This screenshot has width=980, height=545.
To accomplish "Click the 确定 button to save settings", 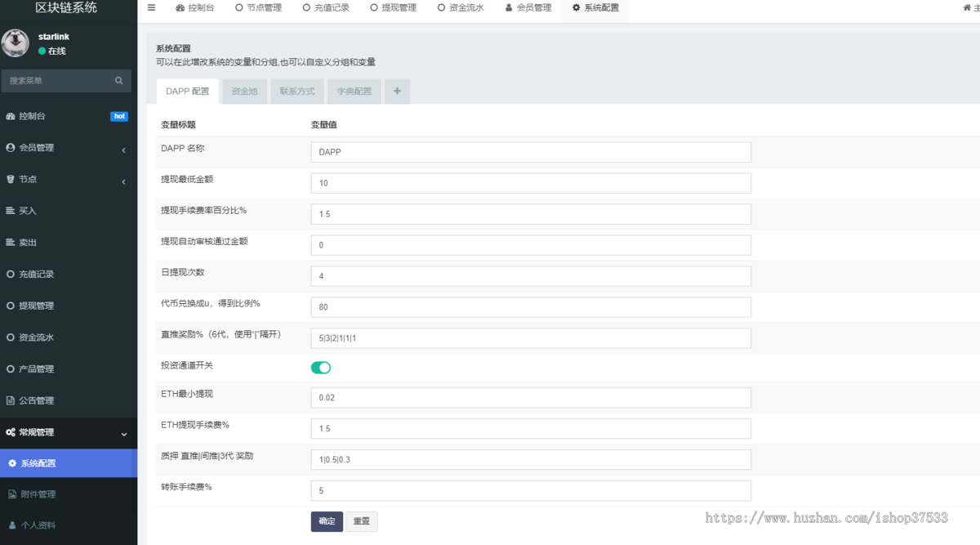I will pos(327,520).
